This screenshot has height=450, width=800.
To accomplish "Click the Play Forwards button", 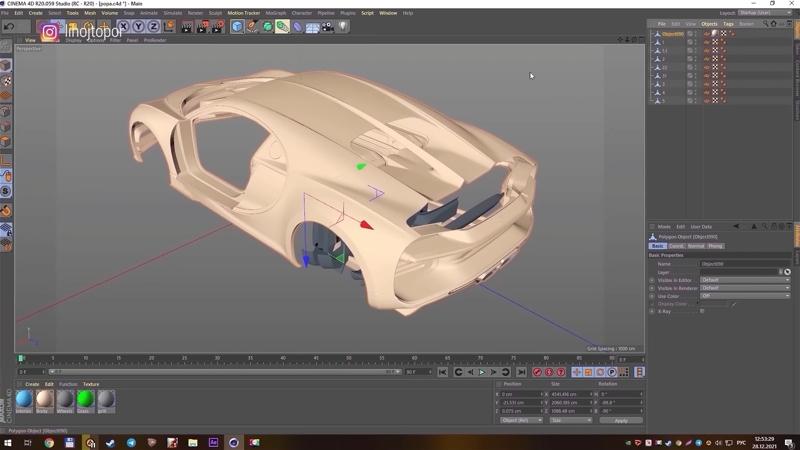I will pos(481,372).
